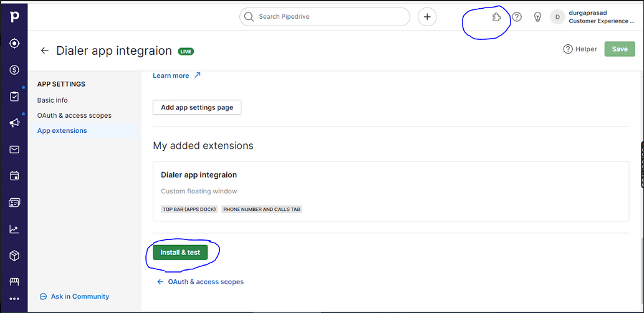The image size is (644, 313).
Task: Click the back arrow beside app title
Action: (44, 51)
